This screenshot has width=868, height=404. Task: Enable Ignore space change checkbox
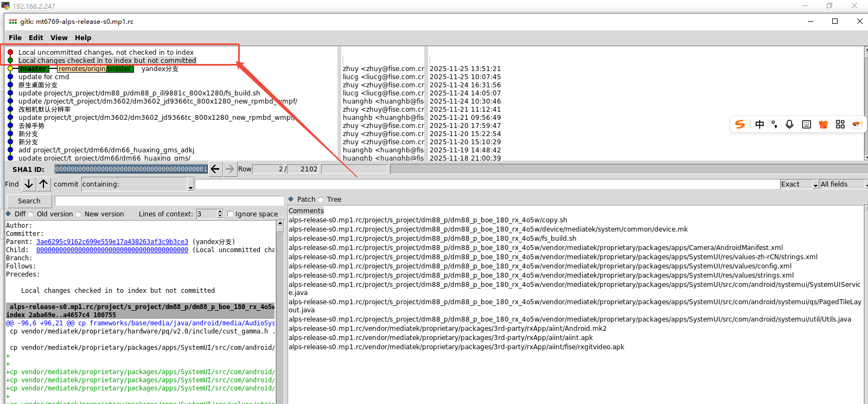[x=230, y=214]
